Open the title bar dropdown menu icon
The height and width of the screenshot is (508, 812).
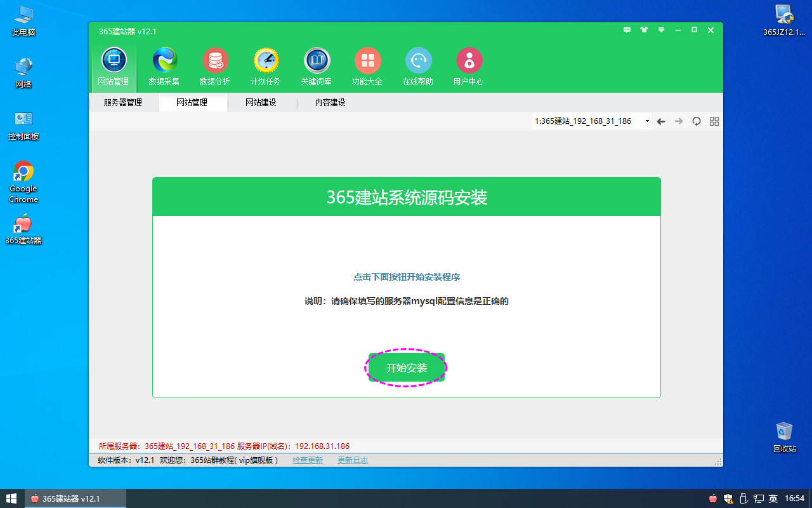coord(661,30)
